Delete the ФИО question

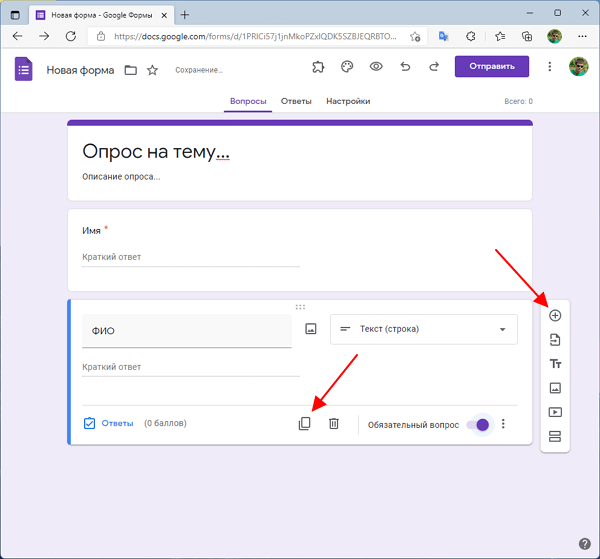334,424
